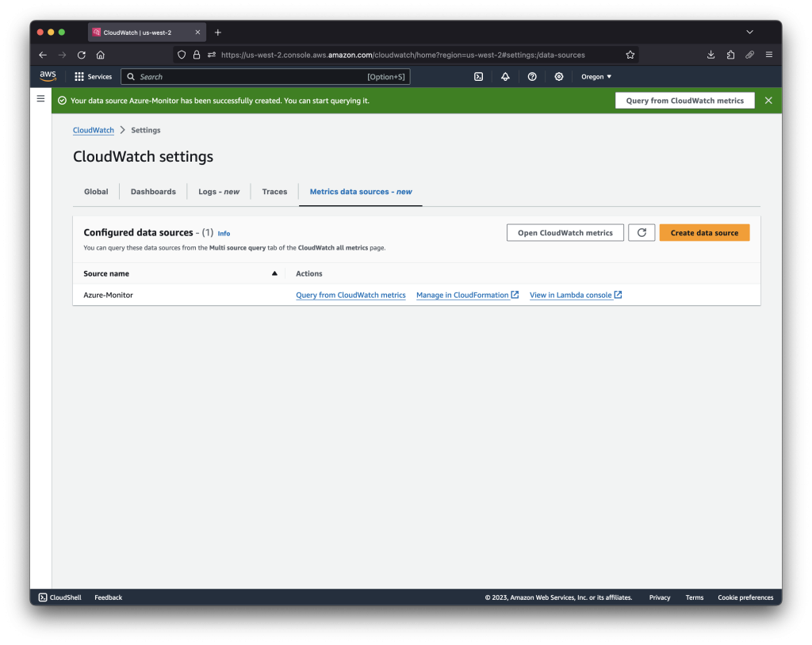Open the account settings gear icon
The height and width of the screenshot is (645, 812).
pyautogui.click(x=558, y=76)
